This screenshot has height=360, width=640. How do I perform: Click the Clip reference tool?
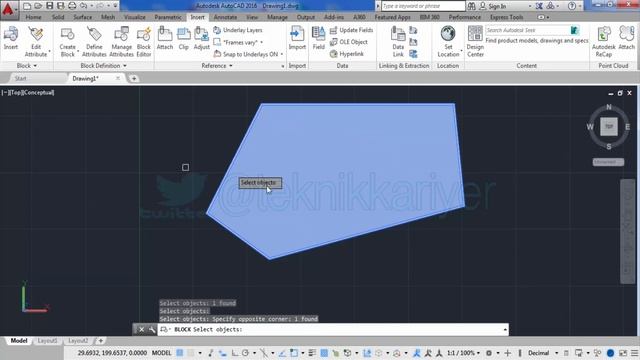pos(184,38)
